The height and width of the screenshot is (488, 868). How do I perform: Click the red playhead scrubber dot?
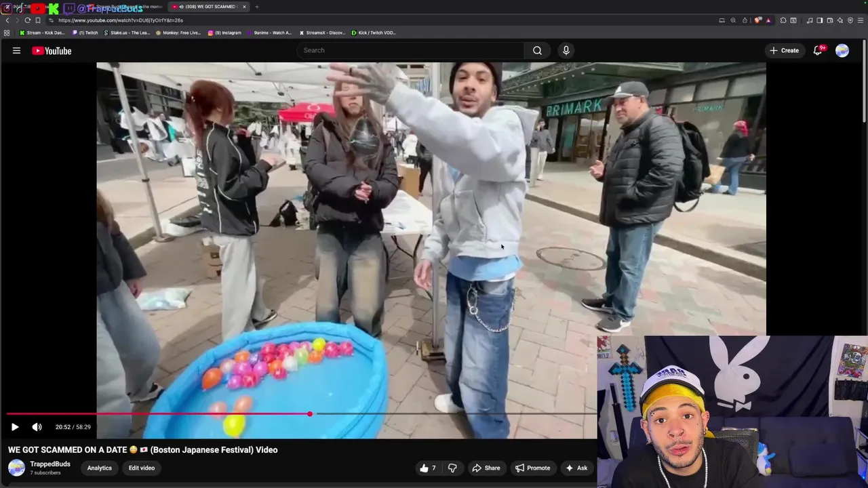pyautogui.click(x=310, y=413)
